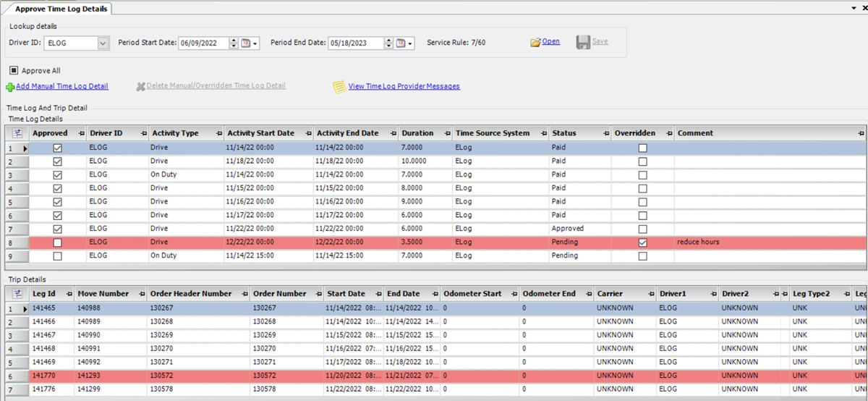Click Trip Details grid selector icon

[17, 294]
